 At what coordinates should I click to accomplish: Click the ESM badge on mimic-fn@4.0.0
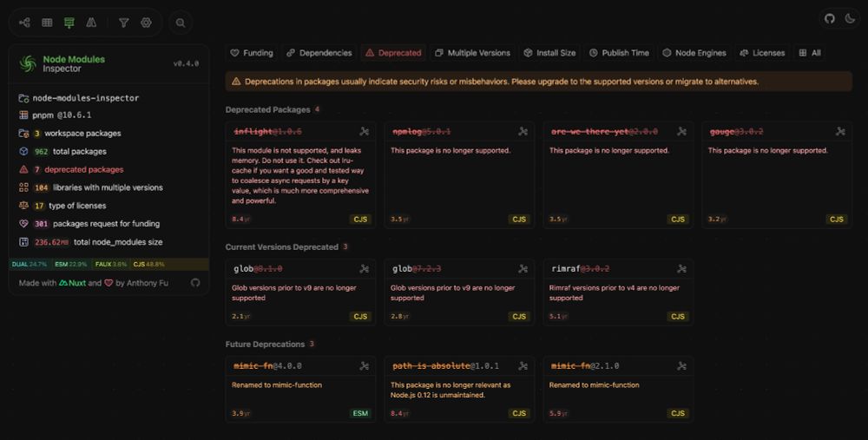point(360,413)
